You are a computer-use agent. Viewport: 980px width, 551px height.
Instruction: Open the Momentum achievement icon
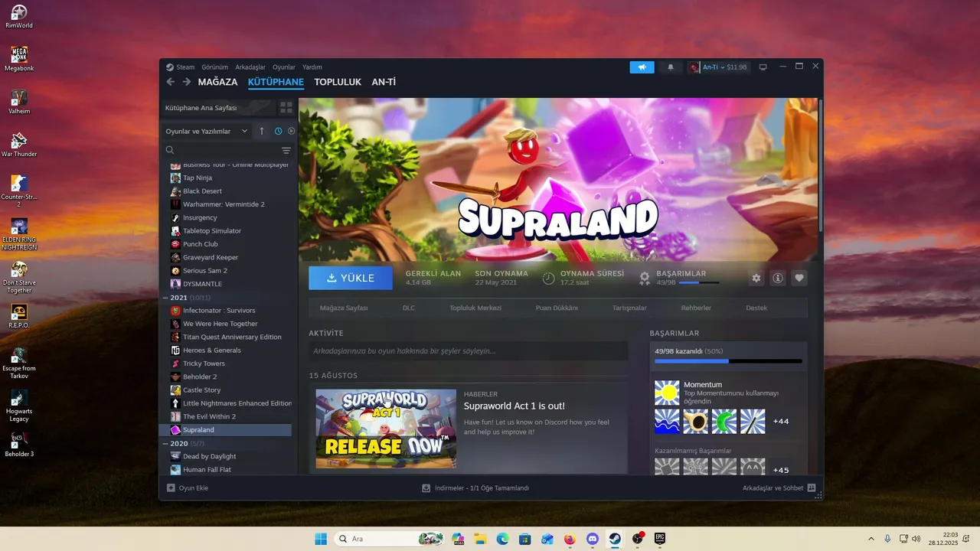click(667, 393)
